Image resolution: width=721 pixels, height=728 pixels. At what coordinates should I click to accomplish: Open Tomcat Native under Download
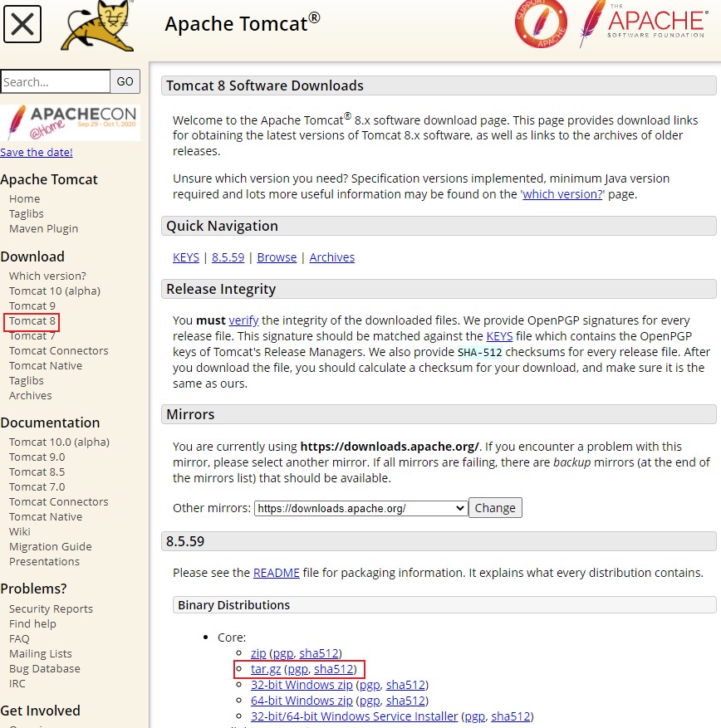coord(46,365)
